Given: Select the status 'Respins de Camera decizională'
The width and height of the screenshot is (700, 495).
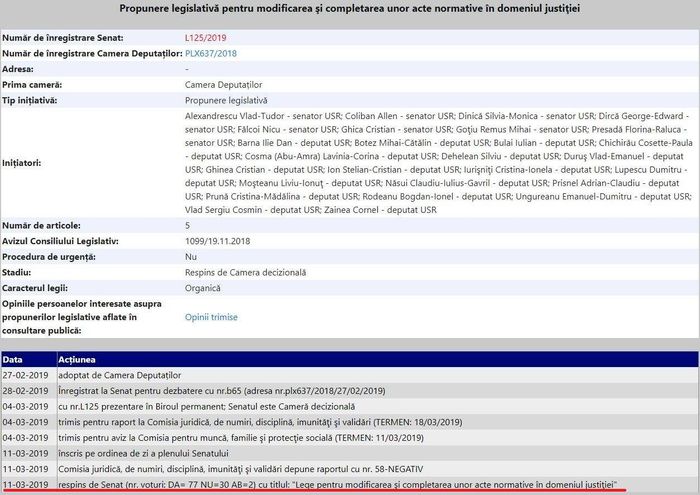Looking at the screenshot, I should (x=246, y=273).
